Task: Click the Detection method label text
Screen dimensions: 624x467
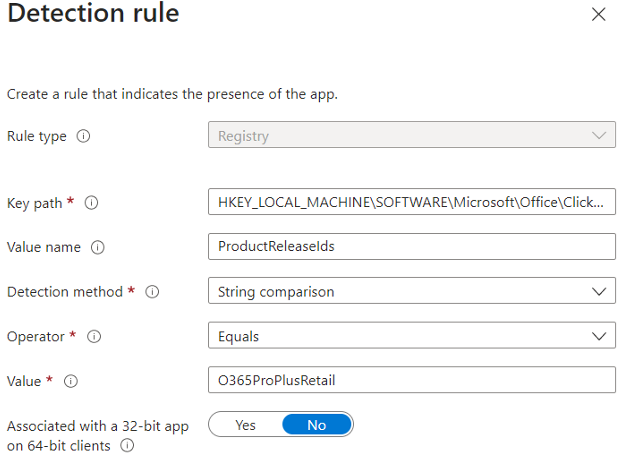Action: [x=67, y=292]
